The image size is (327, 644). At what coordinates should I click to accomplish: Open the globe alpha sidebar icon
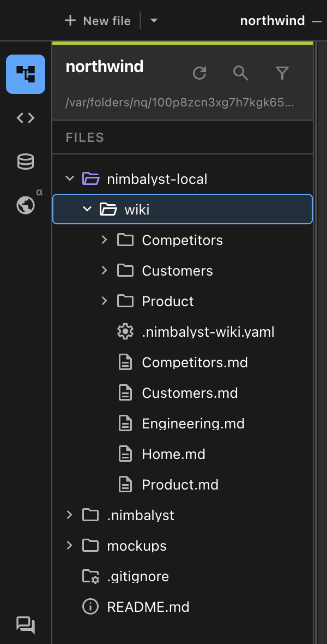(x=26, y=205)
